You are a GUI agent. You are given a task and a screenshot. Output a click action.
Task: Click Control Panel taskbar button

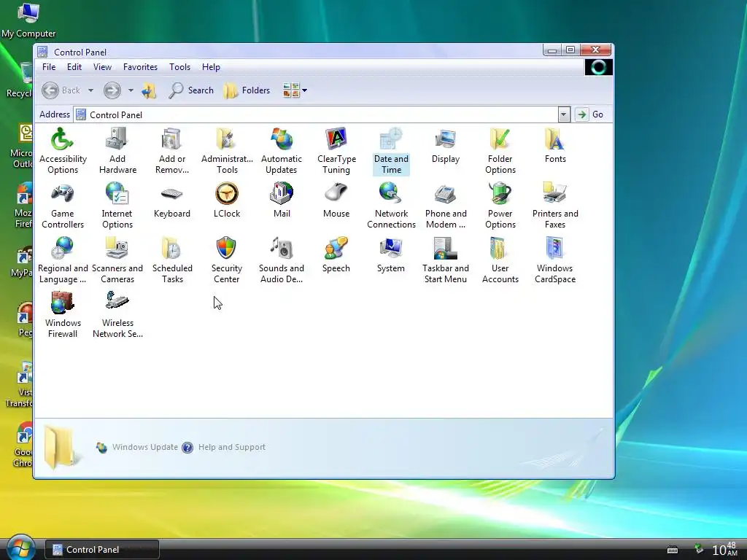pos(102,550)
